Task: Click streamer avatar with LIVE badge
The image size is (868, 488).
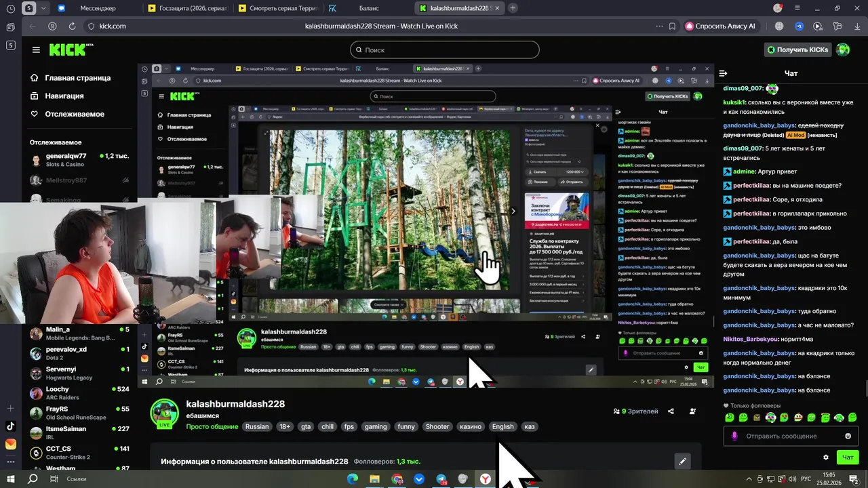Action: 164,413
